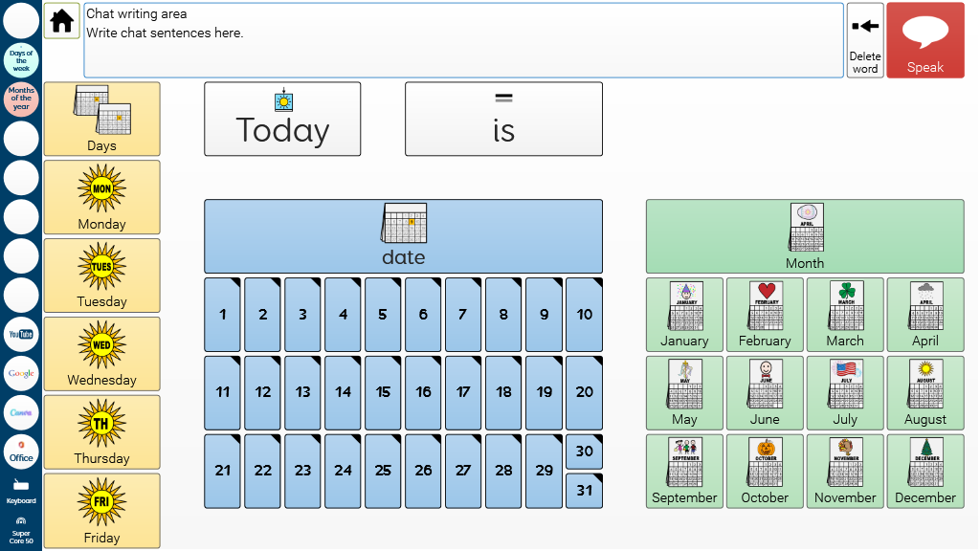980x551 pixels.
Task: Pick the Friday cell
Action: pyautogui.click(x=101, y=511)
